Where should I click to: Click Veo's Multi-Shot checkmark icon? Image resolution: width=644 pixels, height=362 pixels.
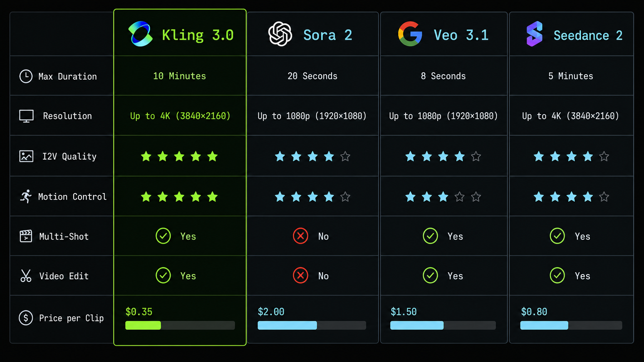tap(430, 236)
